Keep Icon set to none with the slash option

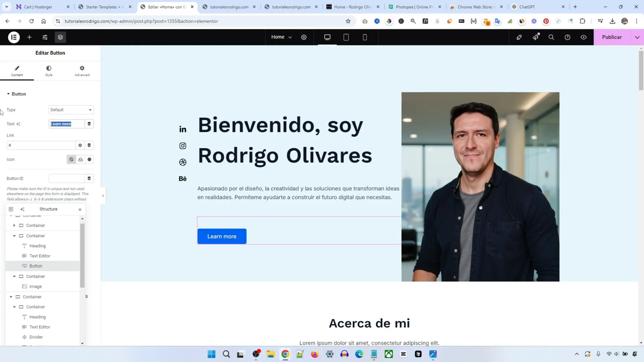[x=71, y=159]
